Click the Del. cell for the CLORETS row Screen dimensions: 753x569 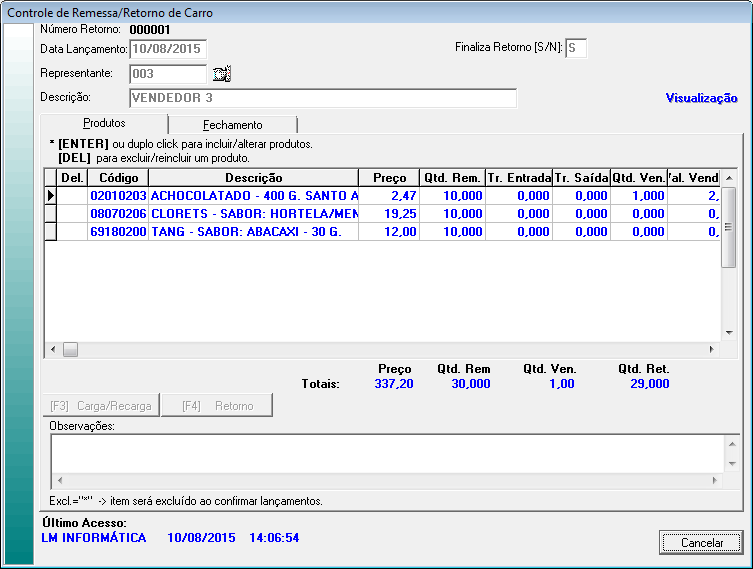click(72, 214)
